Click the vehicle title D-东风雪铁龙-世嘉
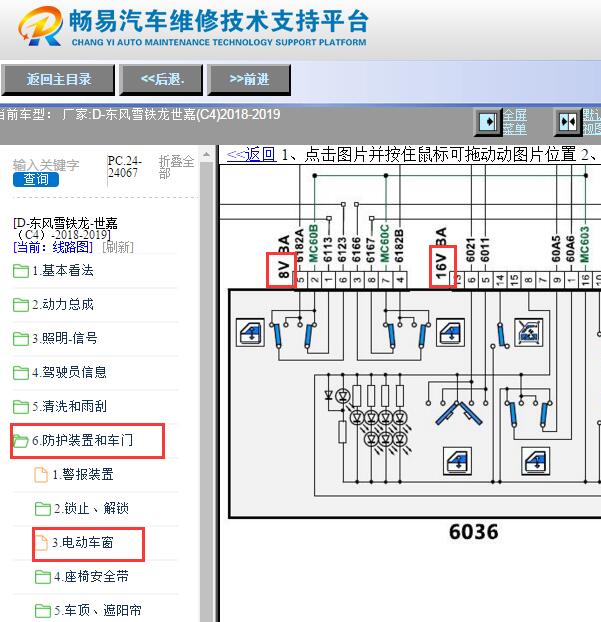The image size is (601, 622). point(65,229)
